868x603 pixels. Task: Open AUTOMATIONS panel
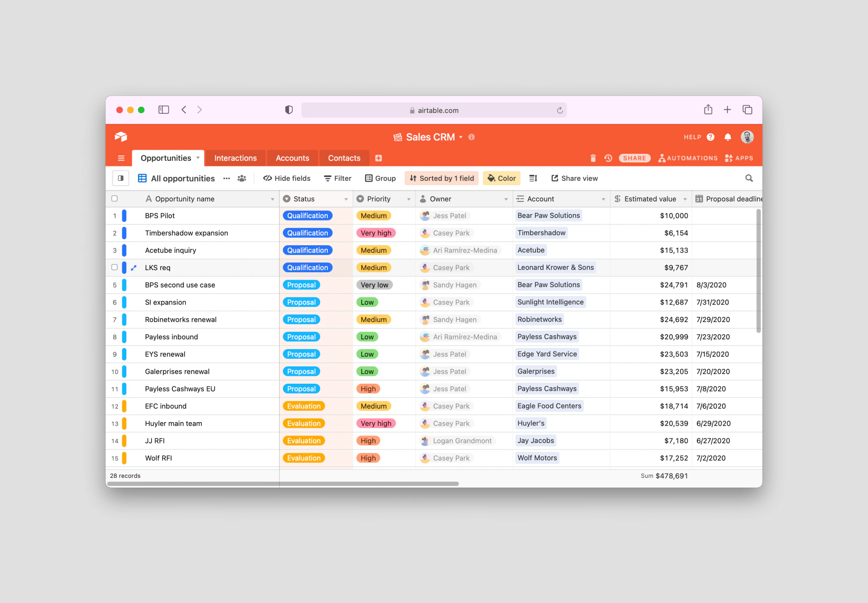tap(688, 158)
